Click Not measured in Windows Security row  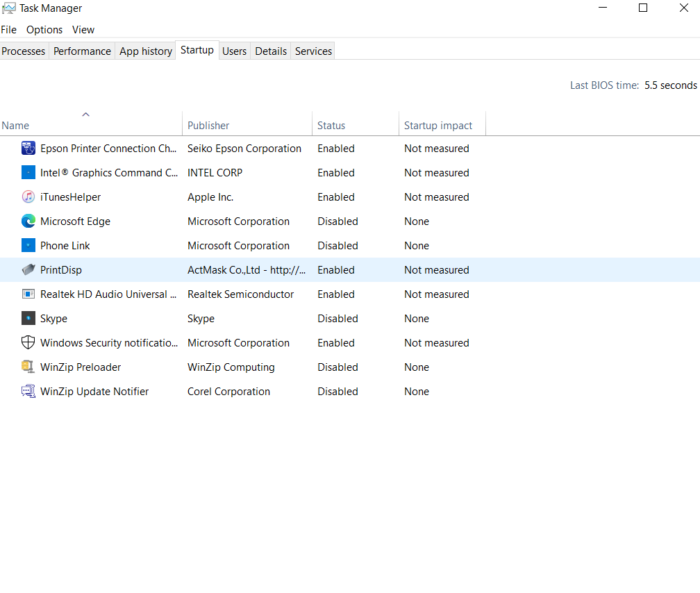[x=437, y=342]
